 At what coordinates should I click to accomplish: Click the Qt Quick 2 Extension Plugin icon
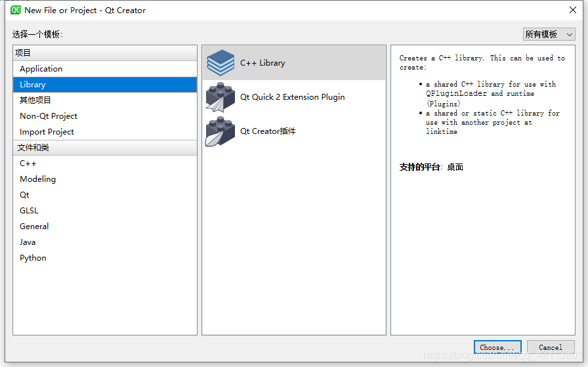point(220,97)
